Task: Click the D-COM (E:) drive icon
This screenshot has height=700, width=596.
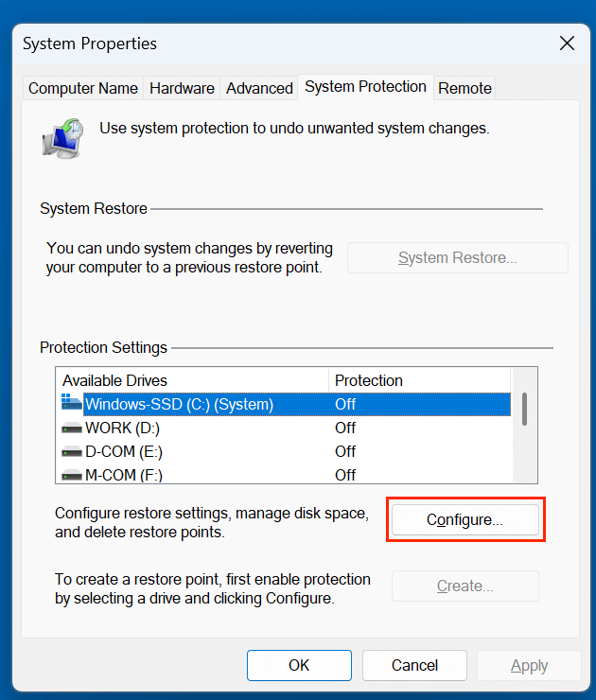Action: click(72, 452)
